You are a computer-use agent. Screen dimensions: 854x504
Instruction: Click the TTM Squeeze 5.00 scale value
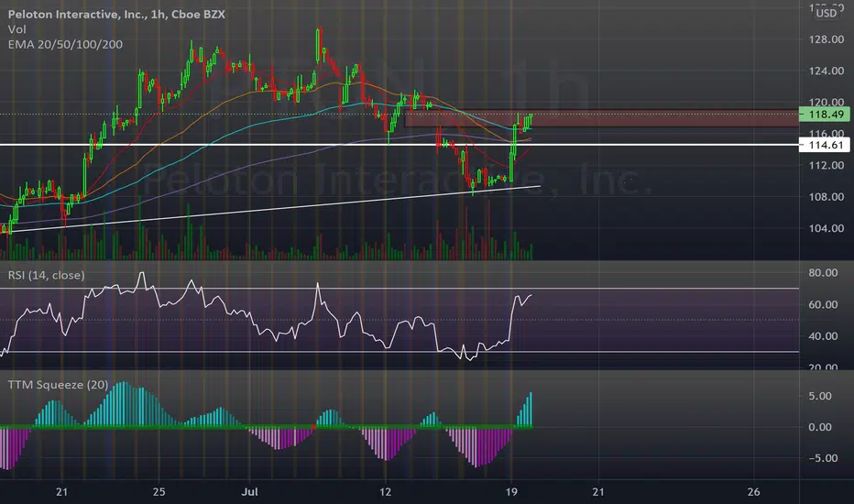pyautogui.click(x=820, y=396)
